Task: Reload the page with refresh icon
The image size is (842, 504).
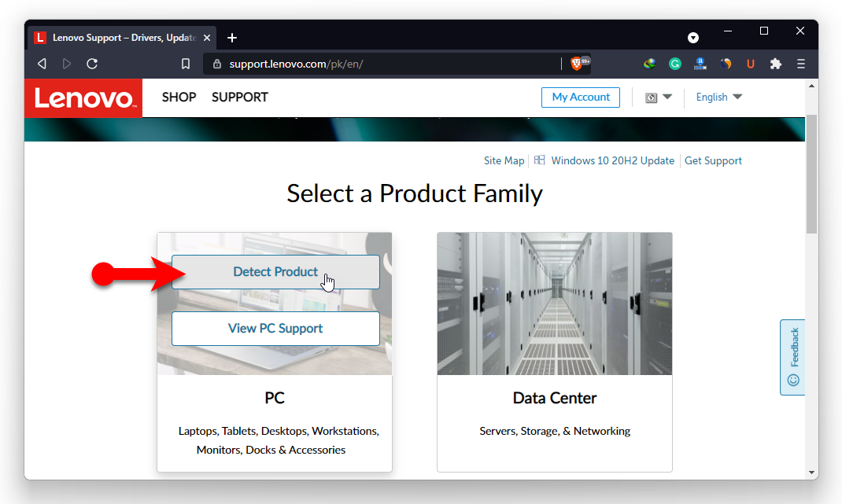Action: 92,64
